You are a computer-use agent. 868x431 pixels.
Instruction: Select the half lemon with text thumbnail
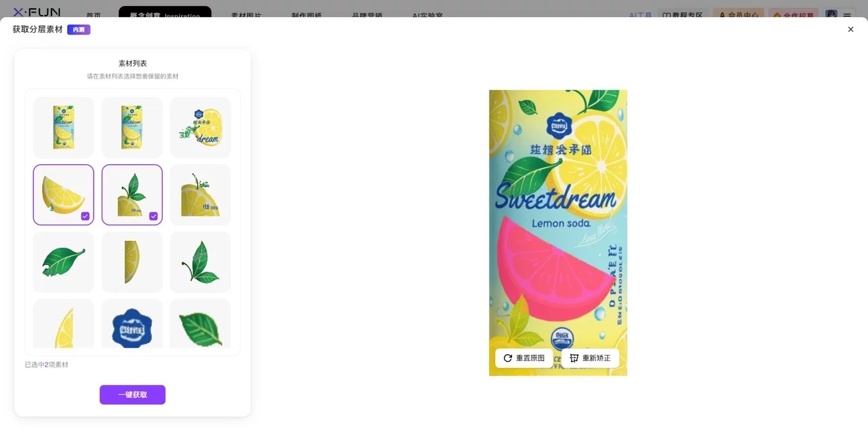(200, 195)
